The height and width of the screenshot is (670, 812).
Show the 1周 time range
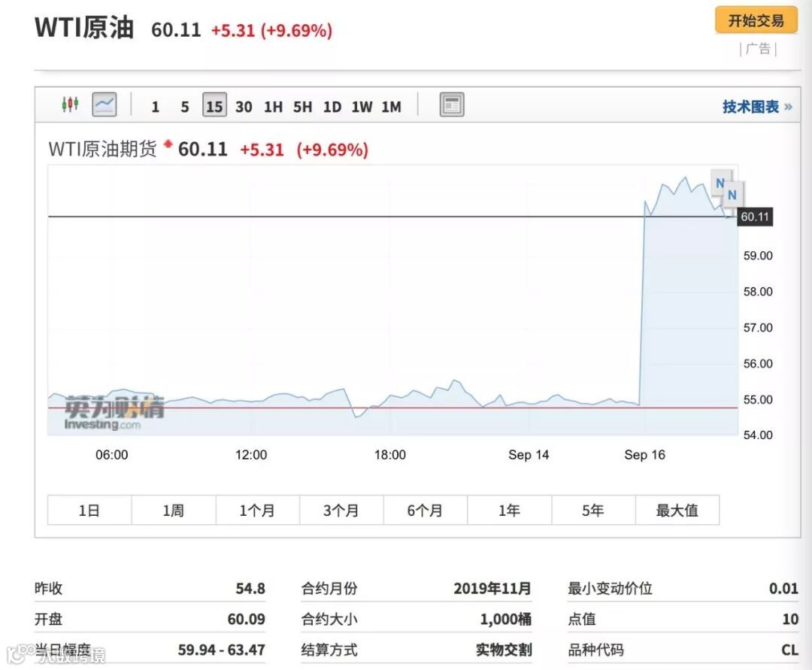(174, 511)
